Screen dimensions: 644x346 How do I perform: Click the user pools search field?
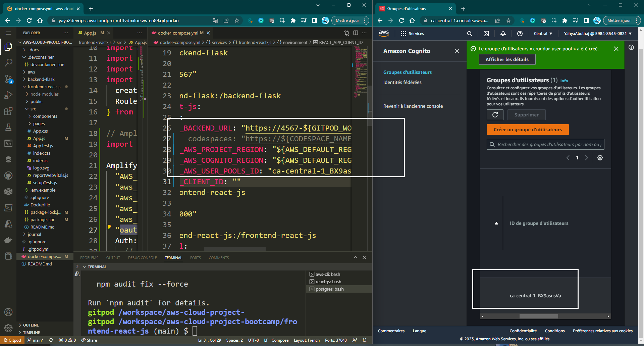point(549,144)
